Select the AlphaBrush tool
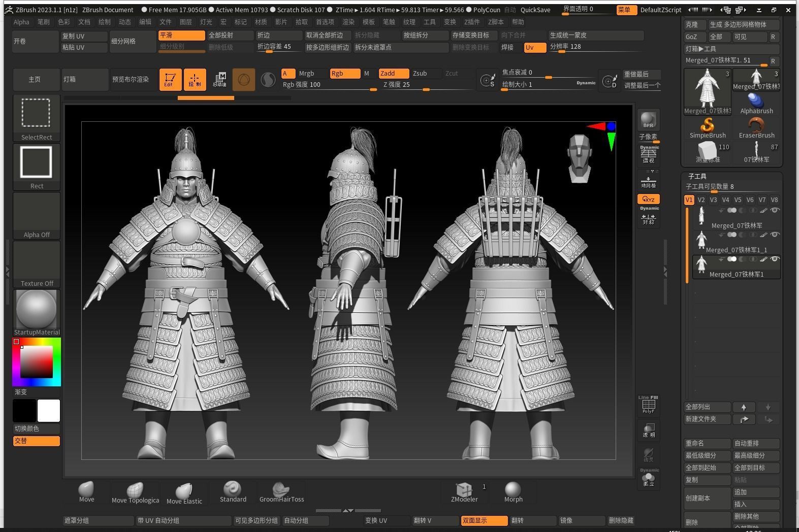The image size is (799, 532). [756, 104]
